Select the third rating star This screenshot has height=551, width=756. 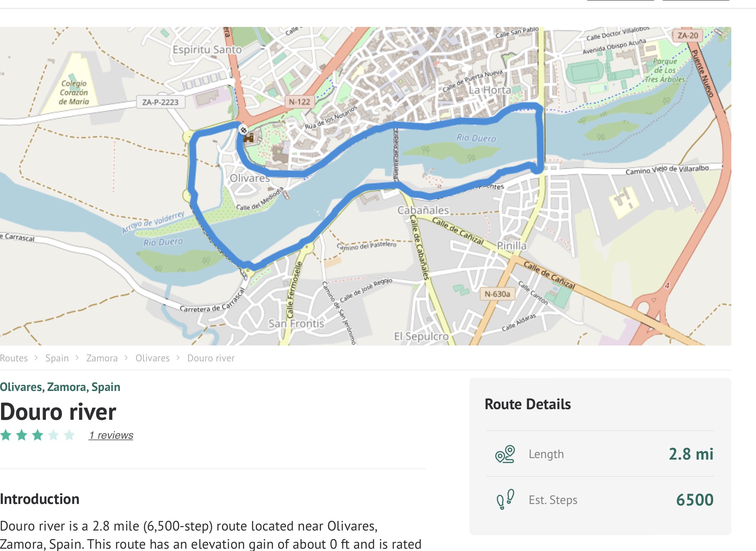coord(38,435)
